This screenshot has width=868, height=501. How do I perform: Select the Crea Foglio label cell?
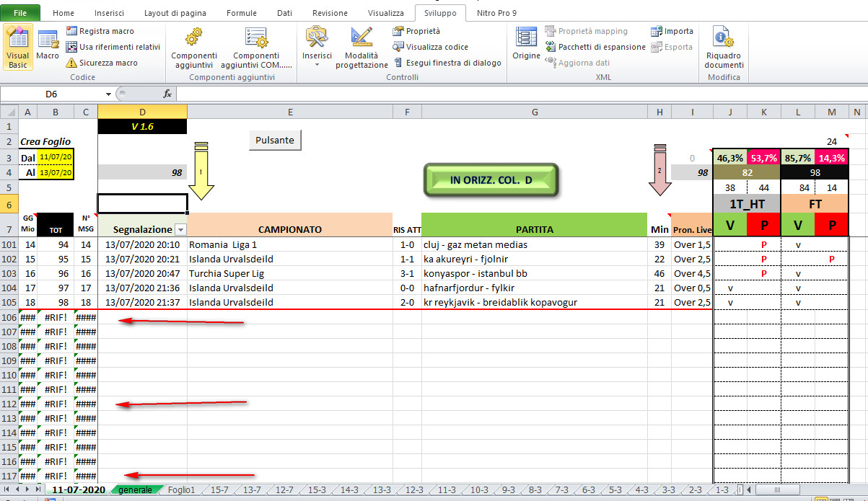[x=45, y=142]
